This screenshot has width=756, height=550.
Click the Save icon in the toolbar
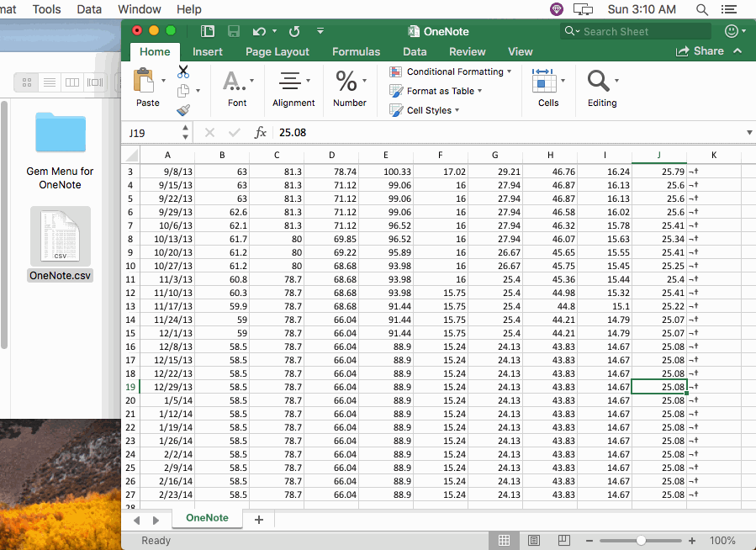[x=233, y=30]
